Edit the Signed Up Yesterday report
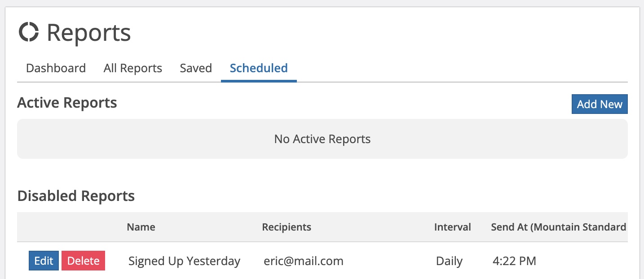The image size is (644, 279). [x=44, y=261]
